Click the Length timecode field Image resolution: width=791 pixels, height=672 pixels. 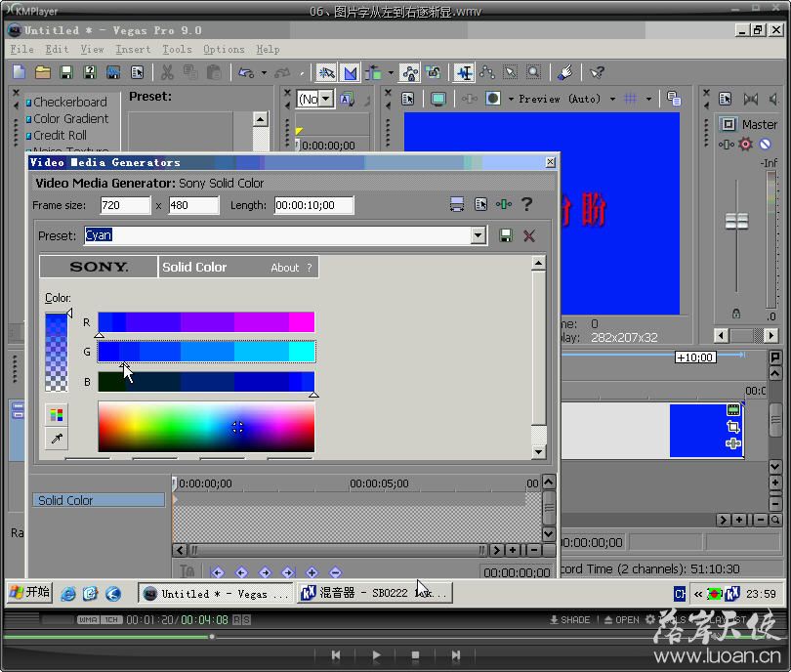[x=313, y=205]
